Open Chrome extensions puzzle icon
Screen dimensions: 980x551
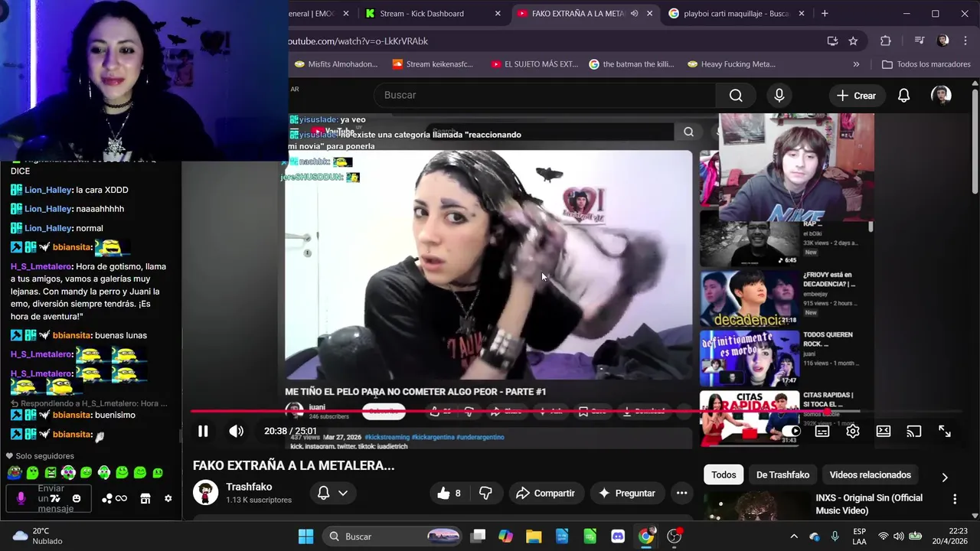886,41
